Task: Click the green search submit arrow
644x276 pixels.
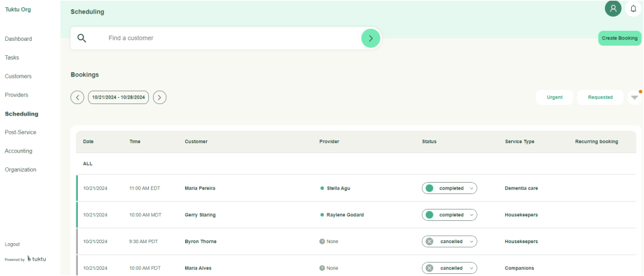Action: (370, 38)
